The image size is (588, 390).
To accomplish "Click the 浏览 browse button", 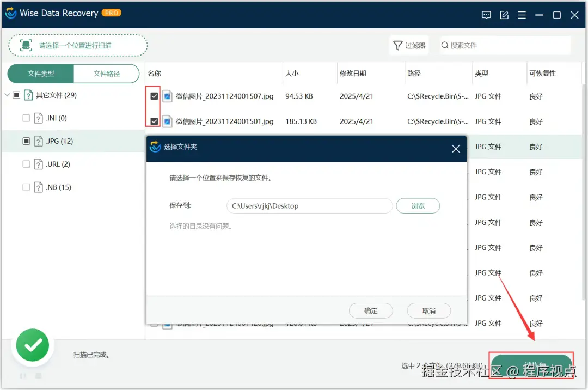I will point(418,206).
